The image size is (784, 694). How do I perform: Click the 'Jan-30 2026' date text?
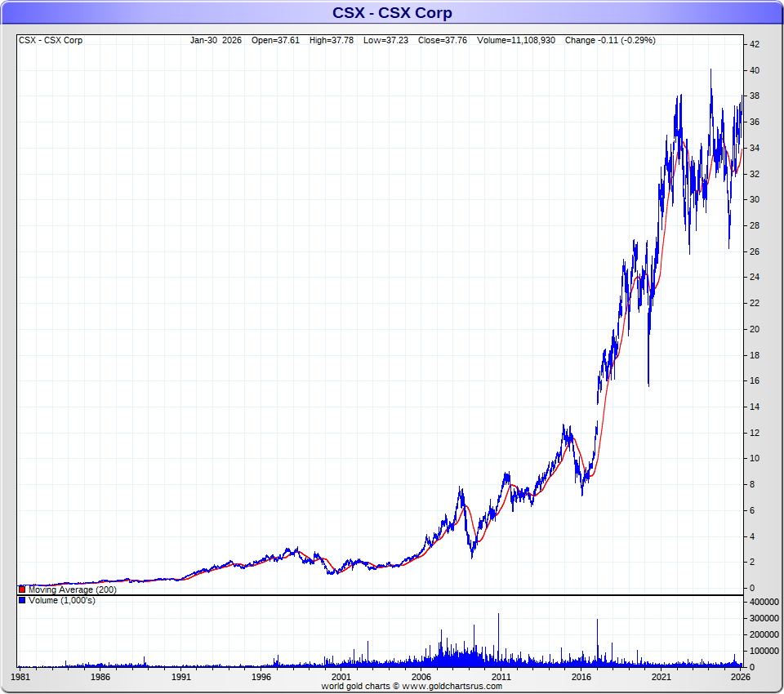[x=216, y=41]
